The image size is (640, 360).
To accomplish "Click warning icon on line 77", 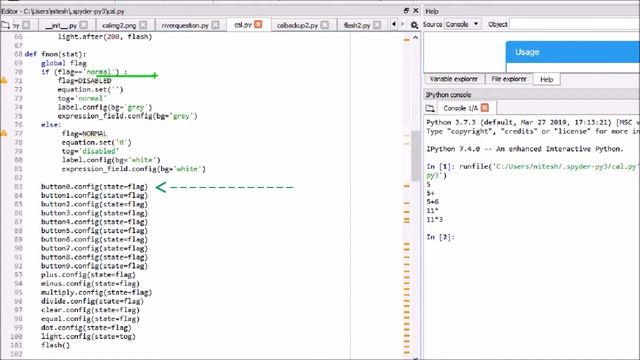I will (x=4, y=133).
